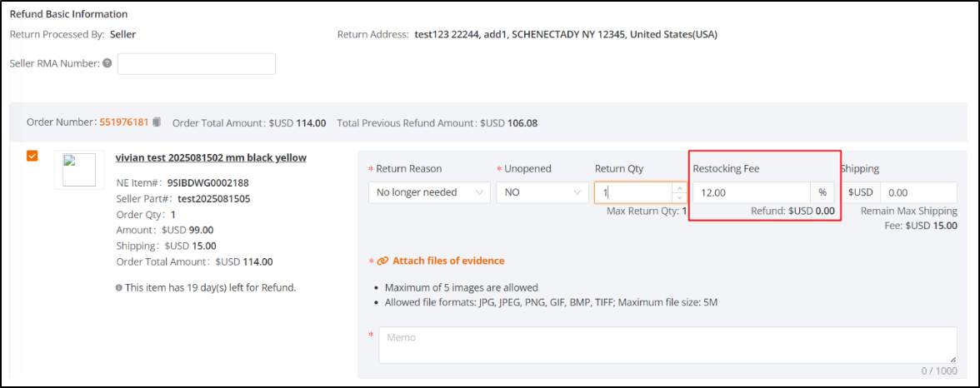The image size is (980, 388).
Task: Focus the Return Qty input field
Action: 633,192
